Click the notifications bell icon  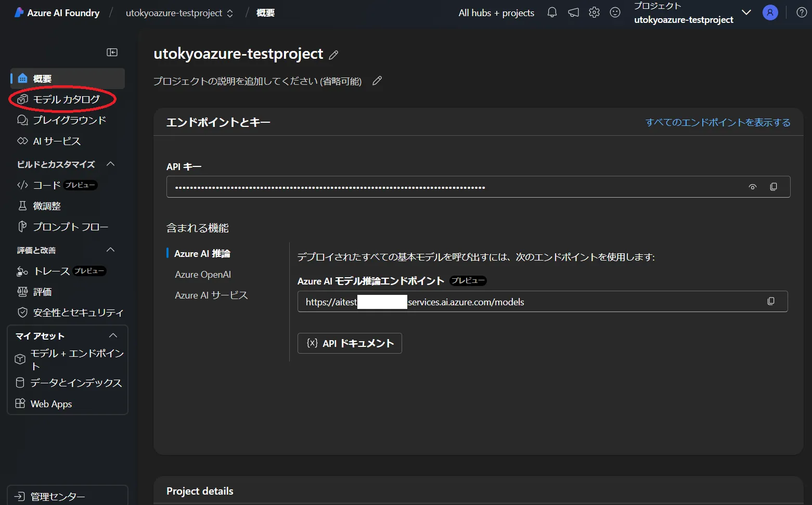pyautogui.click(x=552, y=12)
